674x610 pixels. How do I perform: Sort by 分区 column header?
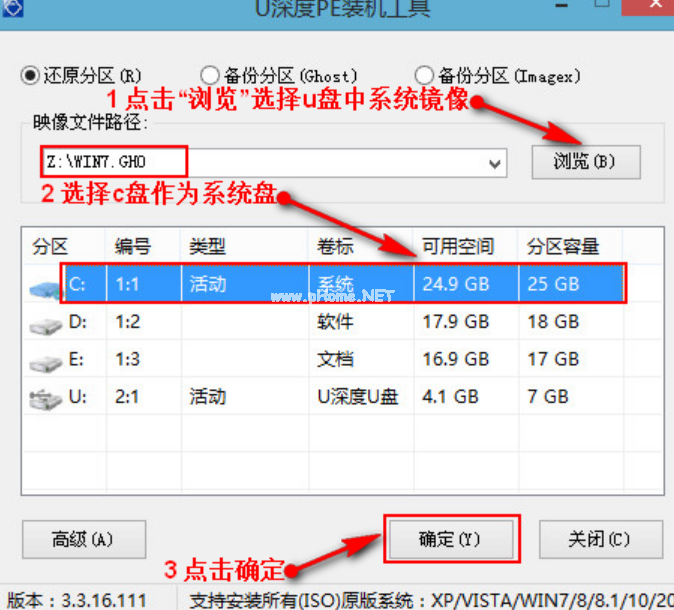point(48,246)
